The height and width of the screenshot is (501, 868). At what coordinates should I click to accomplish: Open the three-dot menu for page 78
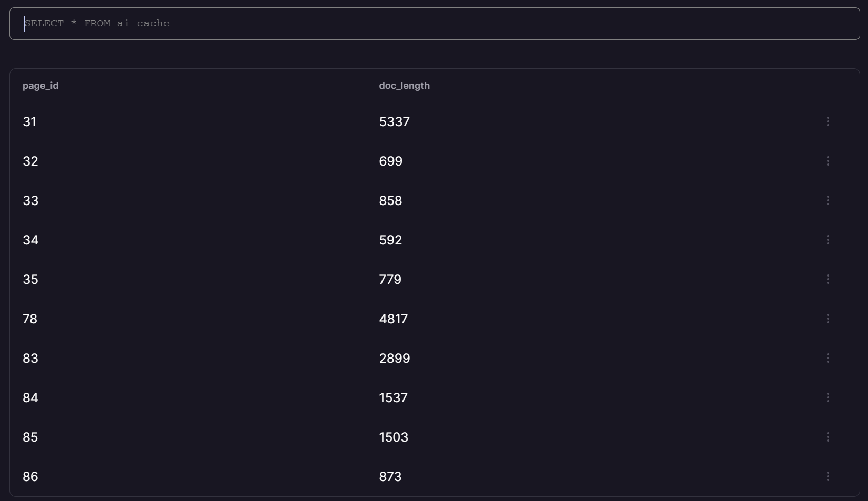coord(828,319)
